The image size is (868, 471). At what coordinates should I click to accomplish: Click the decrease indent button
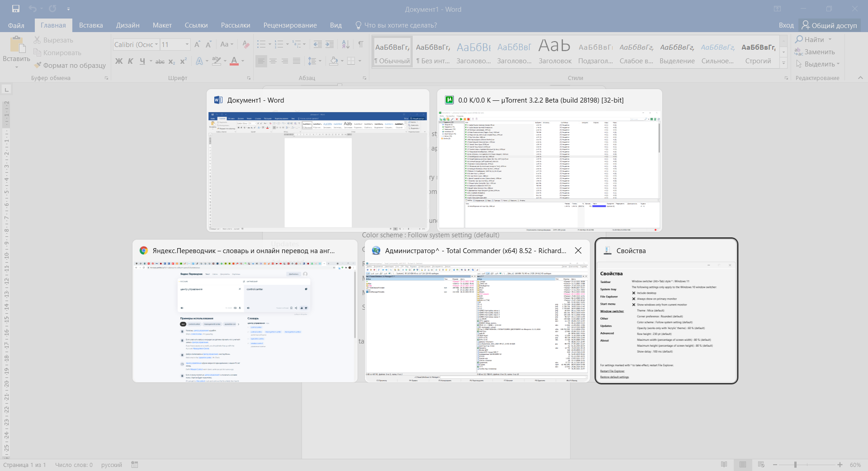click(318, 44)
